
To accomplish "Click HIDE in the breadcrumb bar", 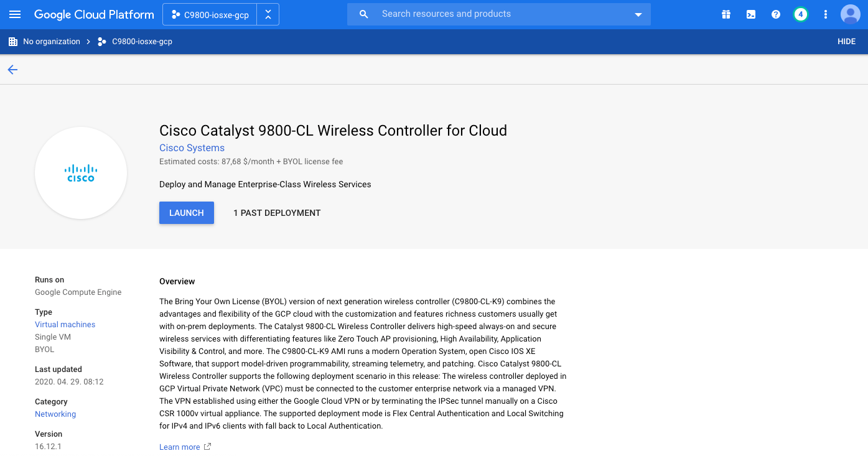I will (846, 42).
